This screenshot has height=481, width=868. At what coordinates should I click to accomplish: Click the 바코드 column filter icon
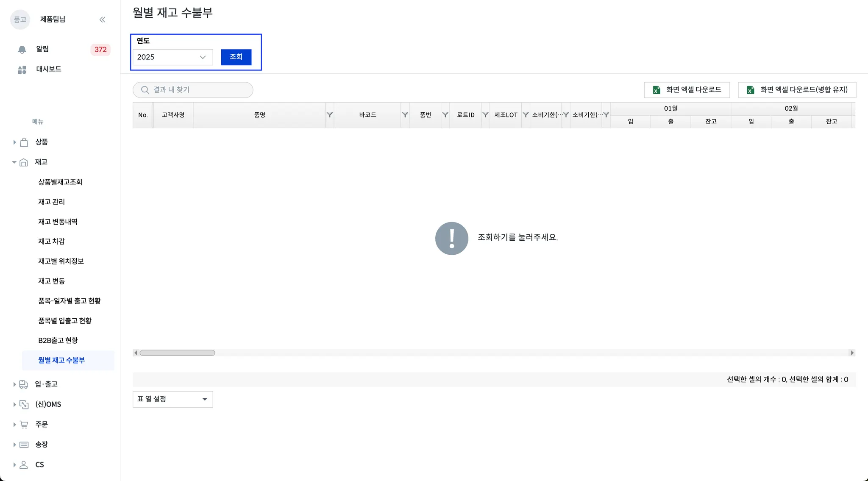click(x=405, y=115)
